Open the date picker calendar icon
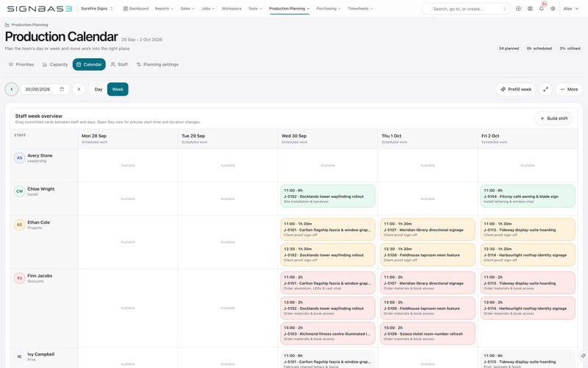 click(x=62, y=89)
